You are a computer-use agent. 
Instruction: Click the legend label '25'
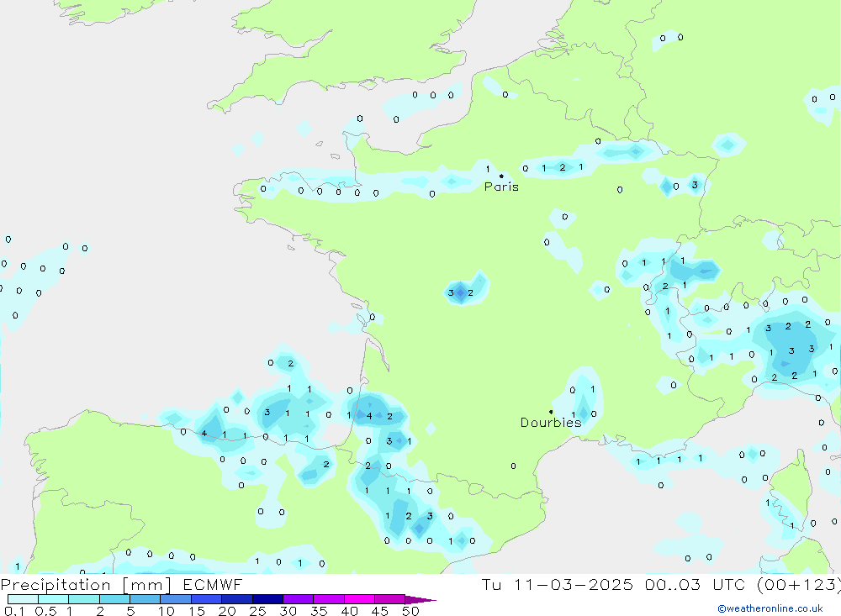click(257, 611)
